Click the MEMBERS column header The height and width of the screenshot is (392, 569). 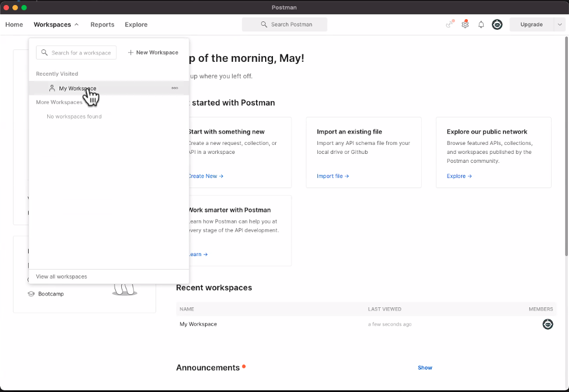[541, 309]
